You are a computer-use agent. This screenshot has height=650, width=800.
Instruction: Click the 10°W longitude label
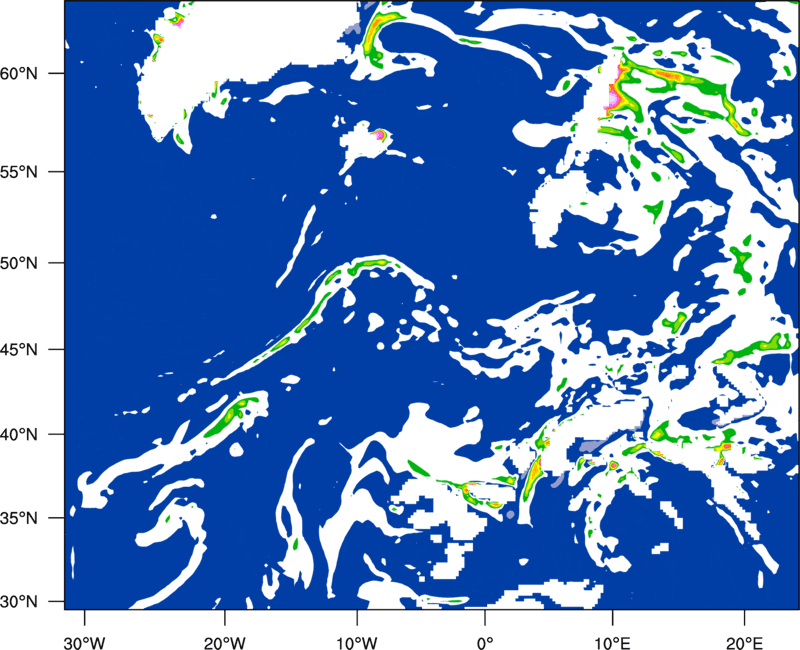coord(356,642)
